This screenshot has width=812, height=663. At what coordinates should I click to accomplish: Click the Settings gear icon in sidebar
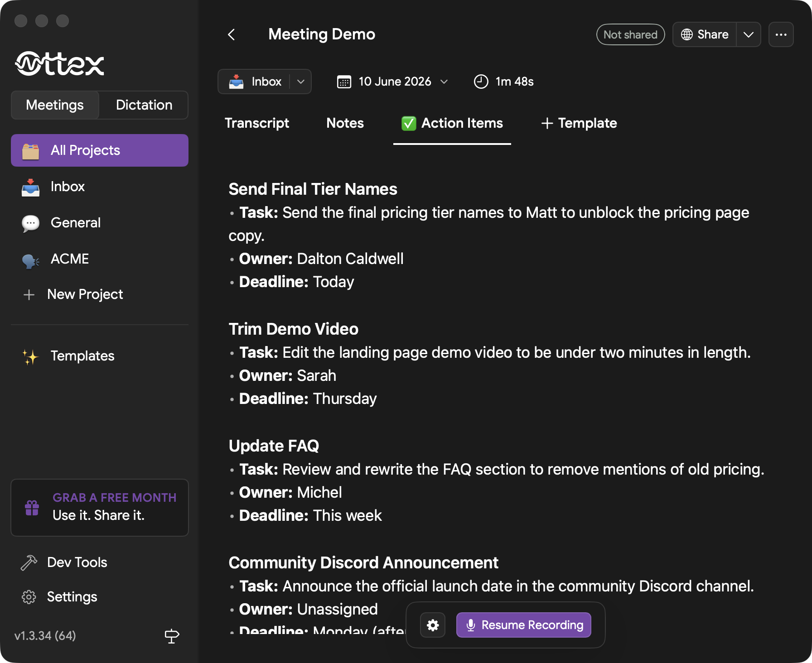[29, 597]
